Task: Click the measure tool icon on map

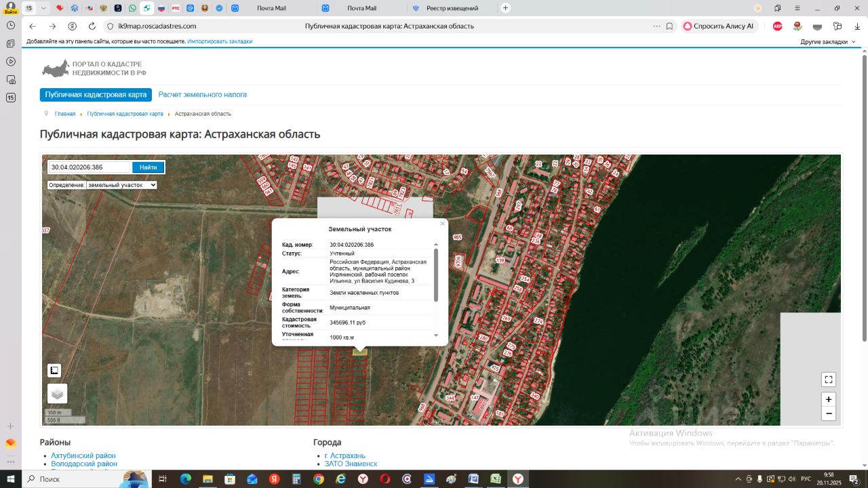Action: 54,371
